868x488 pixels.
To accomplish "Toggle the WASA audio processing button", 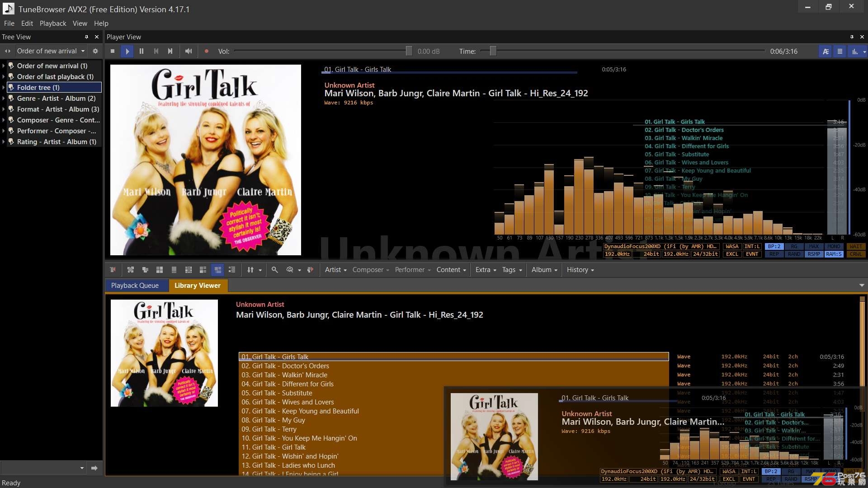I will click(730, 246).
